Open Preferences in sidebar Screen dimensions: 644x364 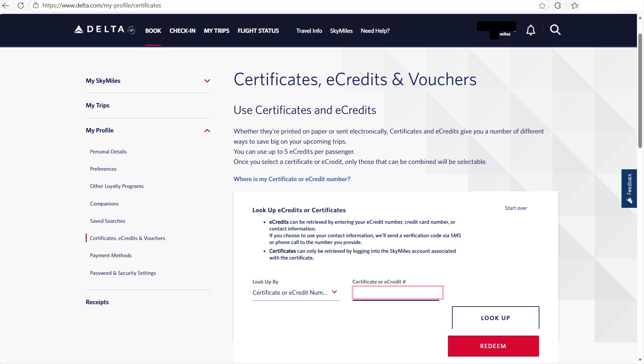tap(103, 169)
